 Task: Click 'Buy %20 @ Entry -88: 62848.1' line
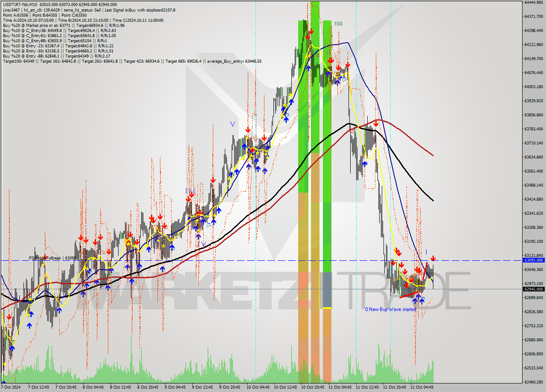[56, 56]
